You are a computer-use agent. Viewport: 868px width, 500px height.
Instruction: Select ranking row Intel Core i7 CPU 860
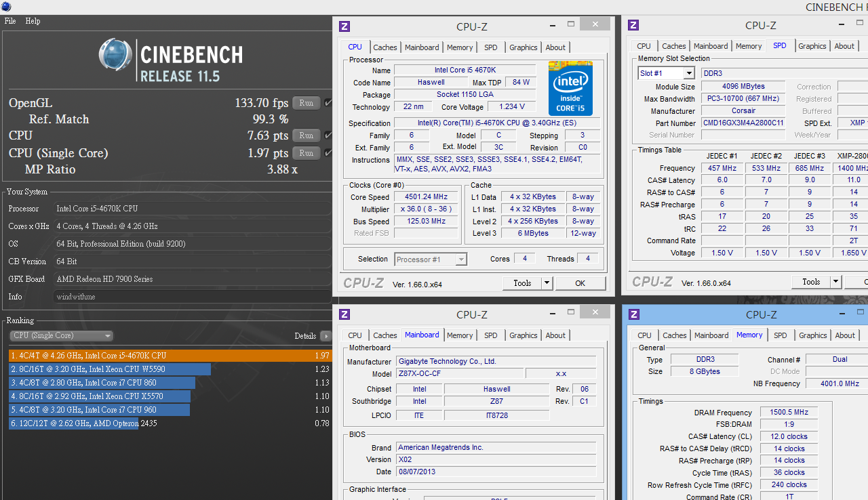(170, 383)
